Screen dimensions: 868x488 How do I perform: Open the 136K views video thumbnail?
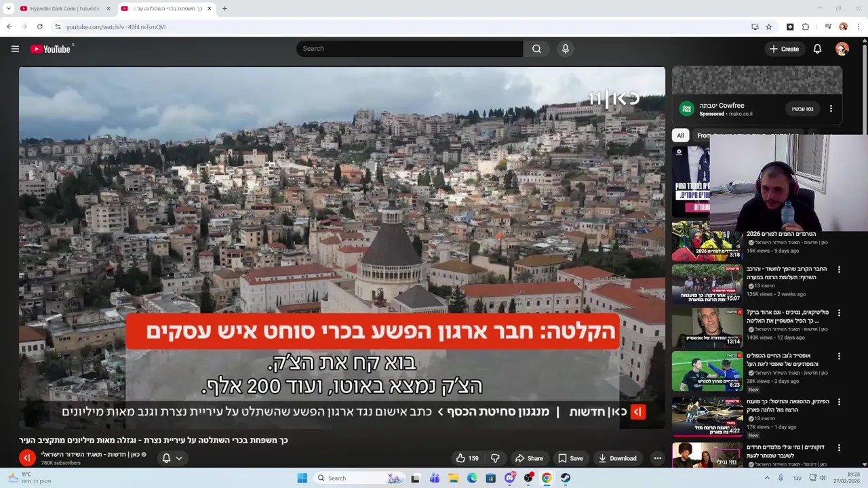click(707, 284)
